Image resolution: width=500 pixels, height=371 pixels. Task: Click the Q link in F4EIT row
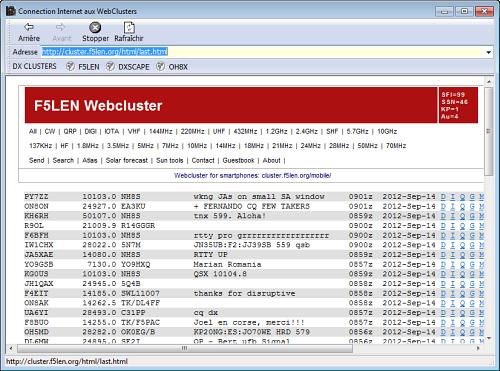[x=462, y=293]
